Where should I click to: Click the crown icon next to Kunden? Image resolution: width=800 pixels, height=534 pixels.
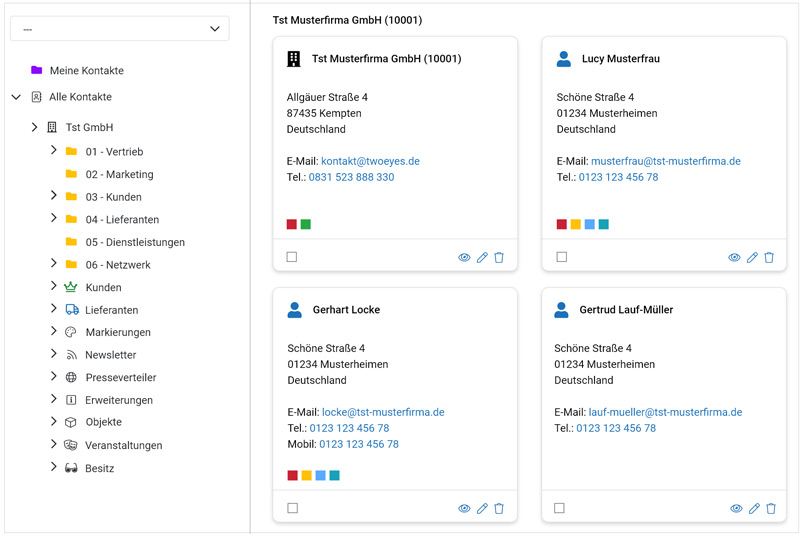tap(71, 288)
